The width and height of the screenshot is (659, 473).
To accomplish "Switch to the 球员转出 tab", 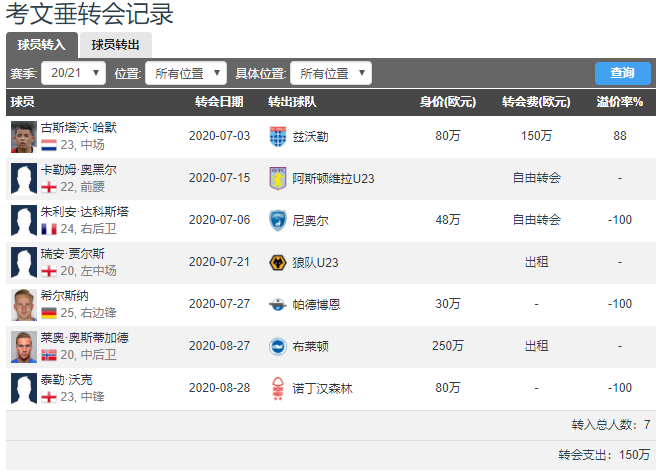I will (116, 44).
